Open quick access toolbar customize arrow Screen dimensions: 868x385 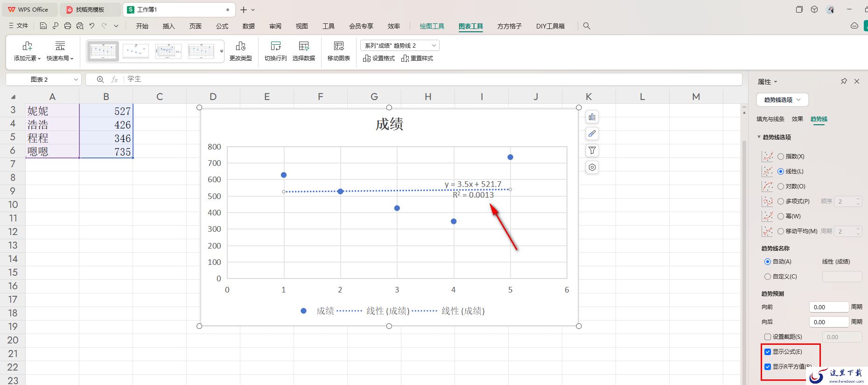click(116, 26)
